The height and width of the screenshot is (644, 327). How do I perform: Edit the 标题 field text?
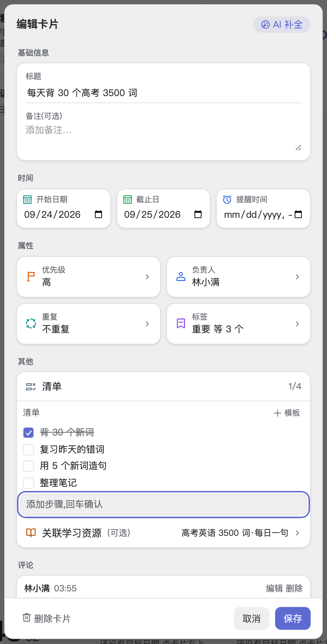click(x=163, y=93)
